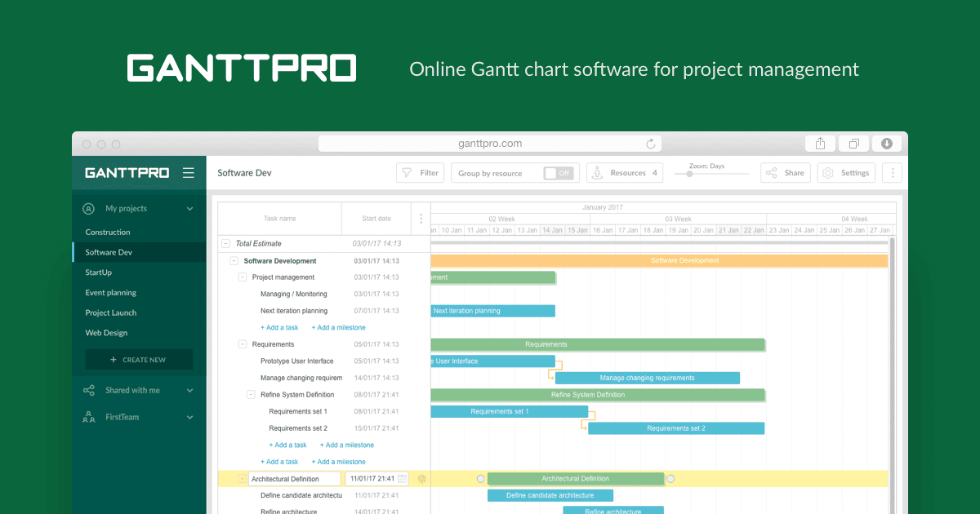This screenshot has width=980, height=514.
Task: Click the Share icon in toolbar
Action: [x=771, y=173]
